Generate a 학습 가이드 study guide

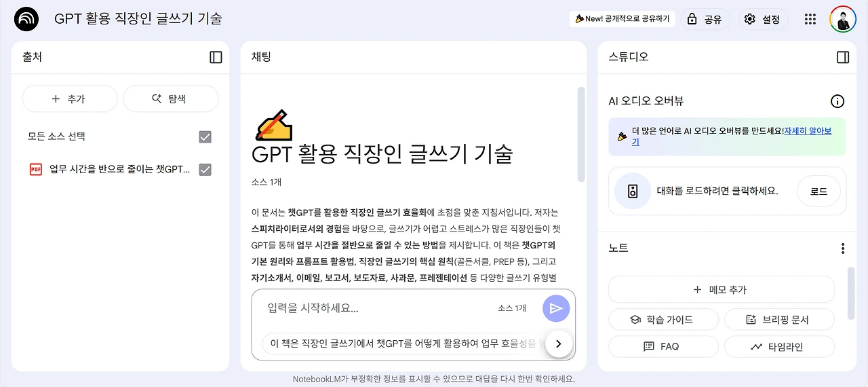click(663, 319)
